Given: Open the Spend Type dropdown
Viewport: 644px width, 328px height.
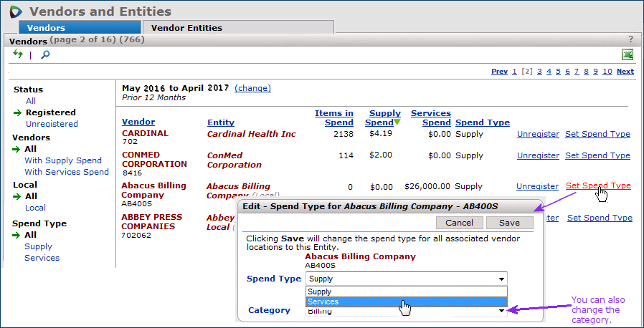Looking at the screenshot, I should [406, 279].
